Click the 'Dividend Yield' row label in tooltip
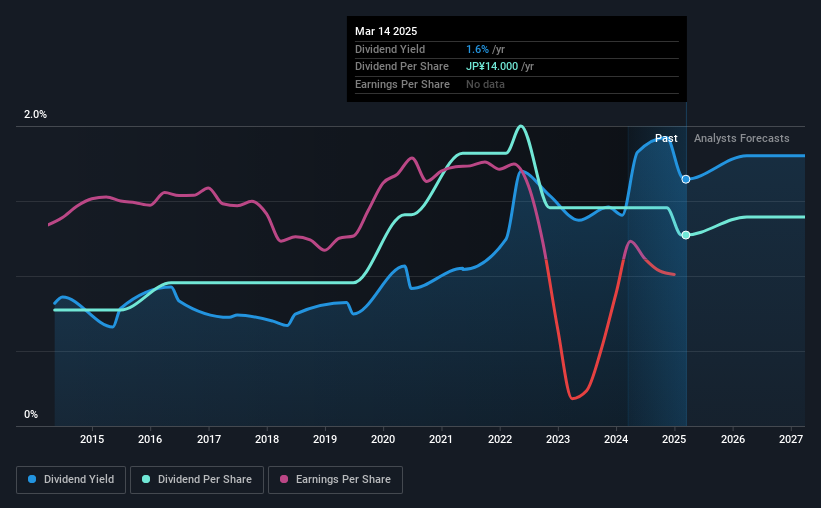 [390, 49]
